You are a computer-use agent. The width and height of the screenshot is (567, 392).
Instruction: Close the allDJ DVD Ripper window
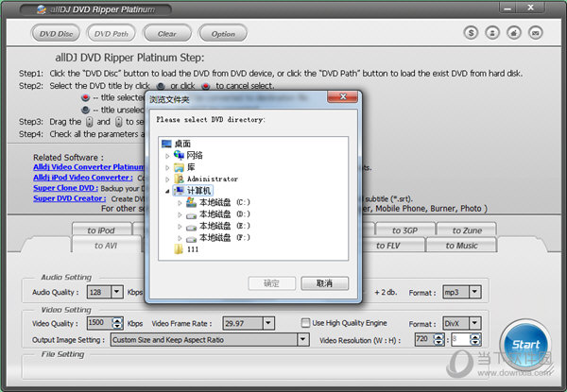point(530,8)
